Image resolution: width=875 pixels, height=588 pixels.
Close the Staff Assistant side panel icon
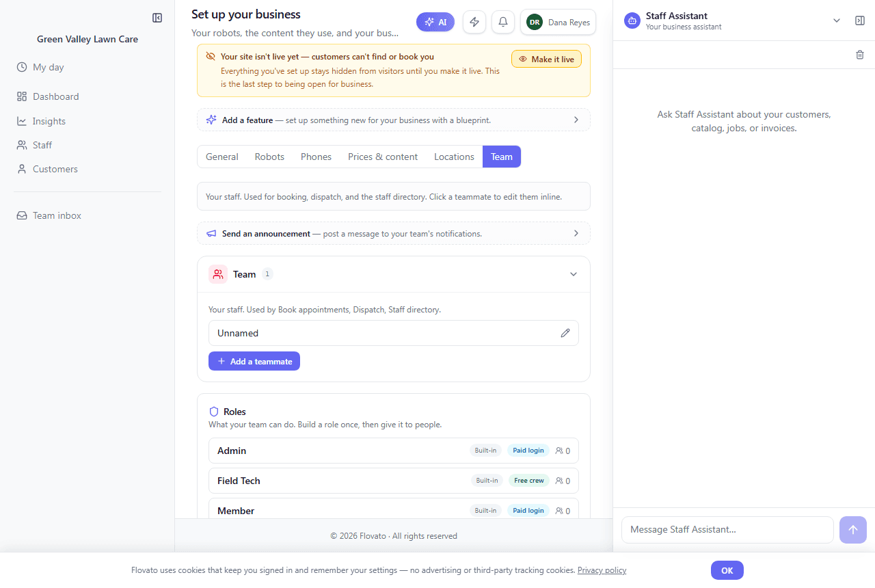point(860,21)
